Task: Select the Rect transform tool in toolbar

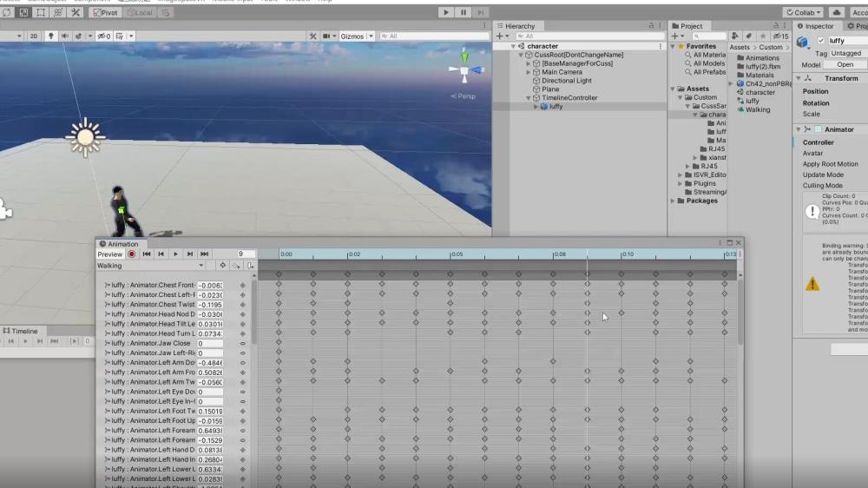Action: tap(41, 12)
